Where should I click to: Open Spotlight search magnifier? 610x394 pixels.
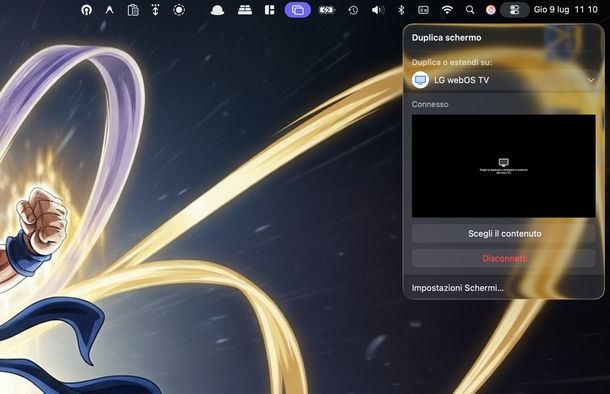[x=470, y=10]
